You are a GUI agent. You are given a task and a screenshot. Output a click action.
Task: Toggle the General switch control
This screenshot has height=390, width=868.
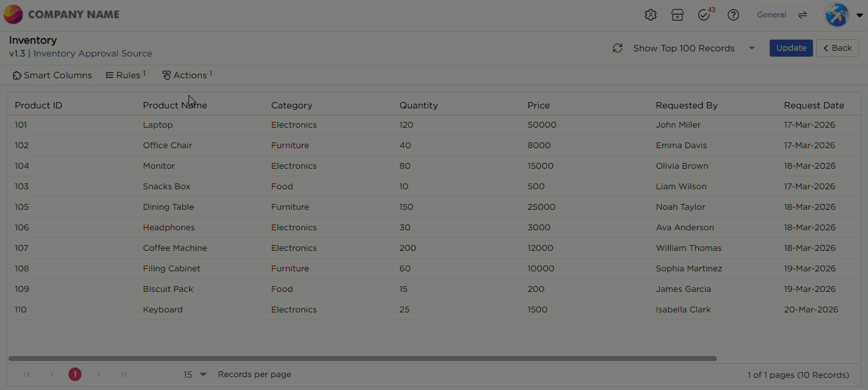click(802, 15)
